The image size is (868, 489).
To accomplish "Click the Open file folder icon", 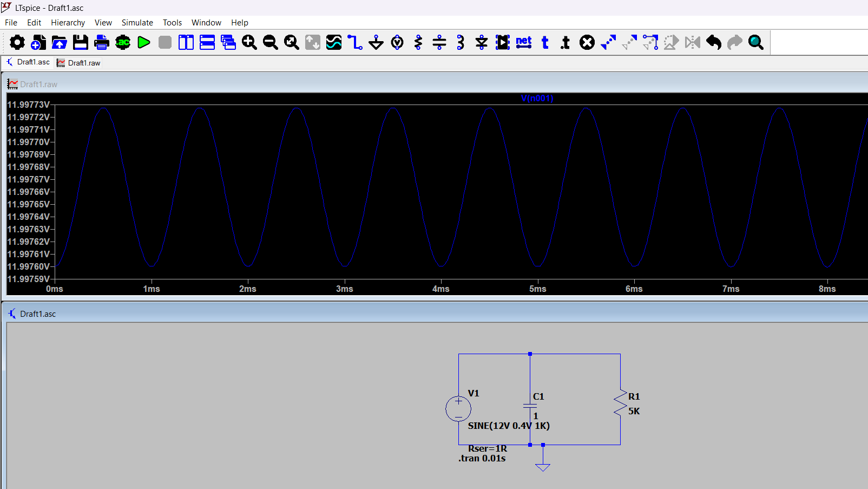I will point(60,42).
